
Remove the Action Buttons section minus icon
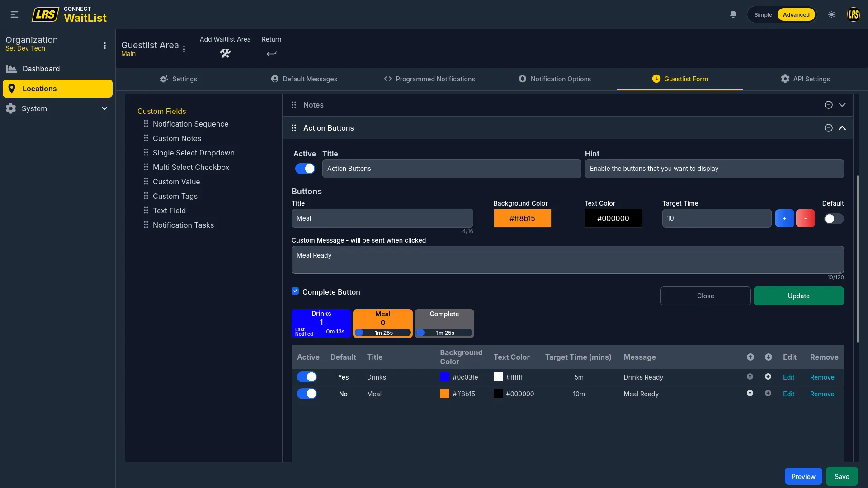(829, 128)
